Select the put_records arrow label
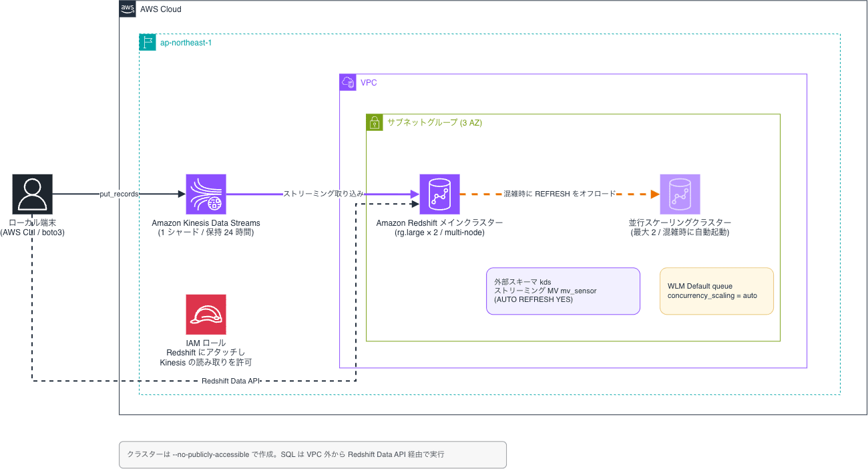Viewport: 868px width, 469px height. [x=119, y=194]
